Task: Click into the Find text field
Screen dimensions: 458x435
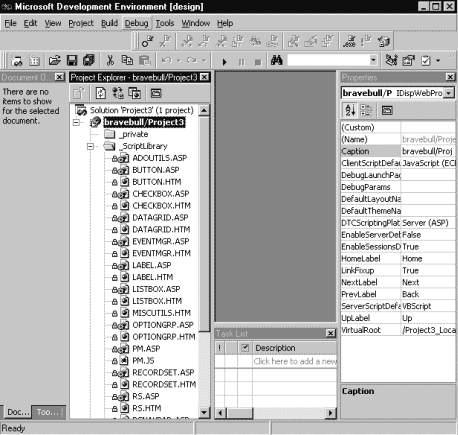Action: pos(328,60)
